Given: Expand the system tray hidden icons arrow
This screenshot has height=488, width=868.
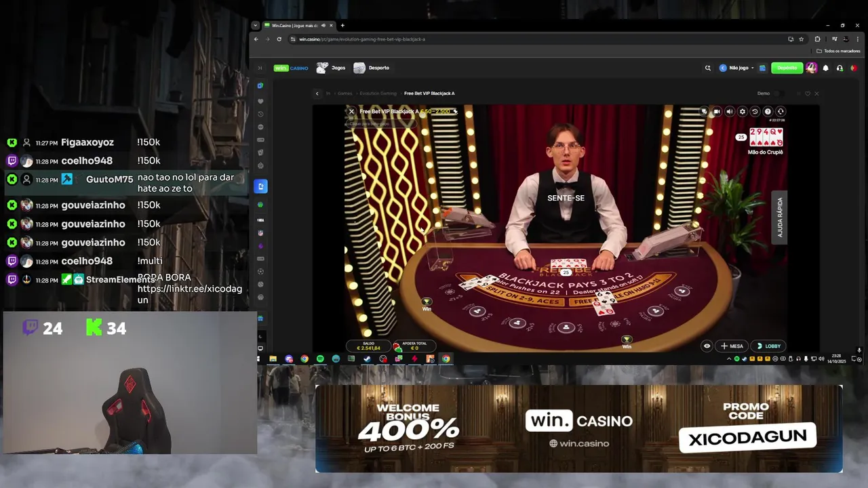Looking at the screenshot, I should pos(730,359).
